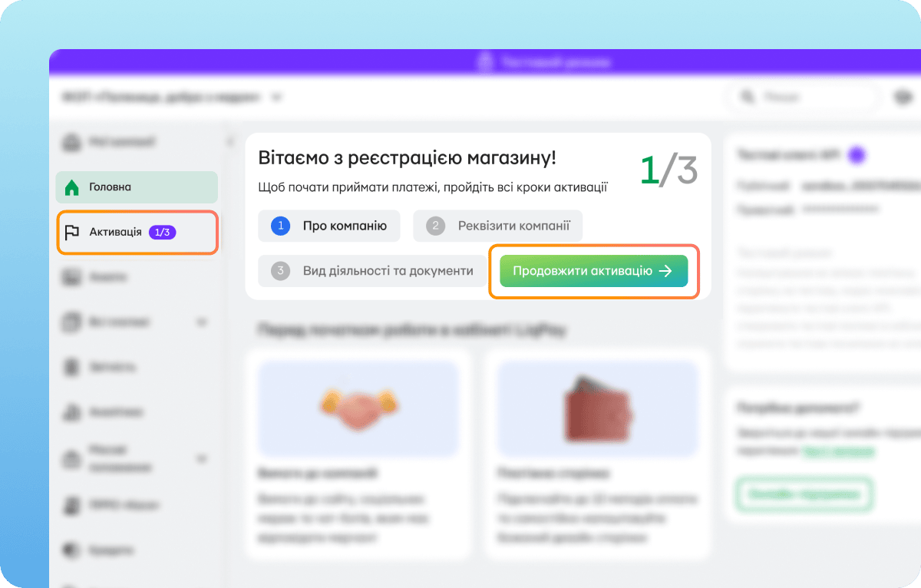Select the Про компанію step
The width and height of the screenshot is (921, 588).
(329, 226)
